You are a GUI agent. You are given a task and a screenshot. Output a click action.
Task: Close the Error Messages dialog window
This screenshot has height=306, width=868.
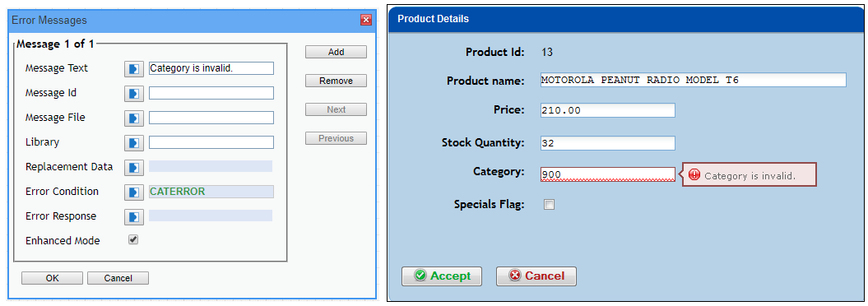(366, 21)
